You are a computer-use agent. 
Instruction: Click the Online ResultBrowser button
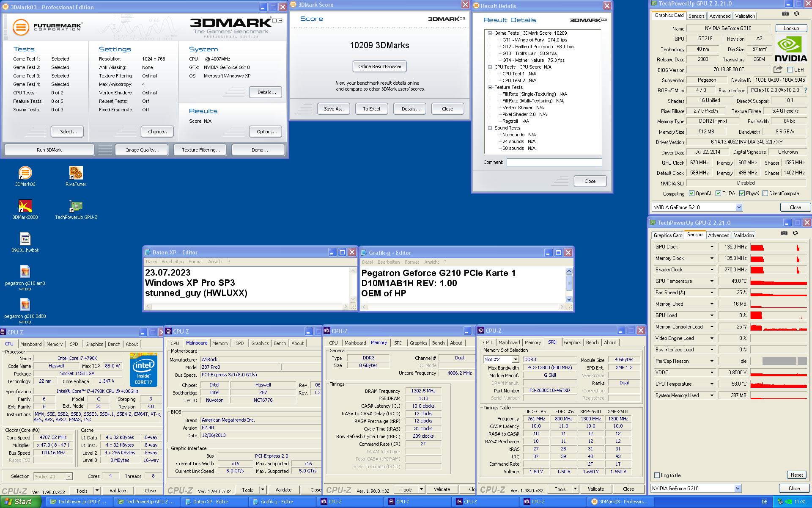click(x=379, y=66)
